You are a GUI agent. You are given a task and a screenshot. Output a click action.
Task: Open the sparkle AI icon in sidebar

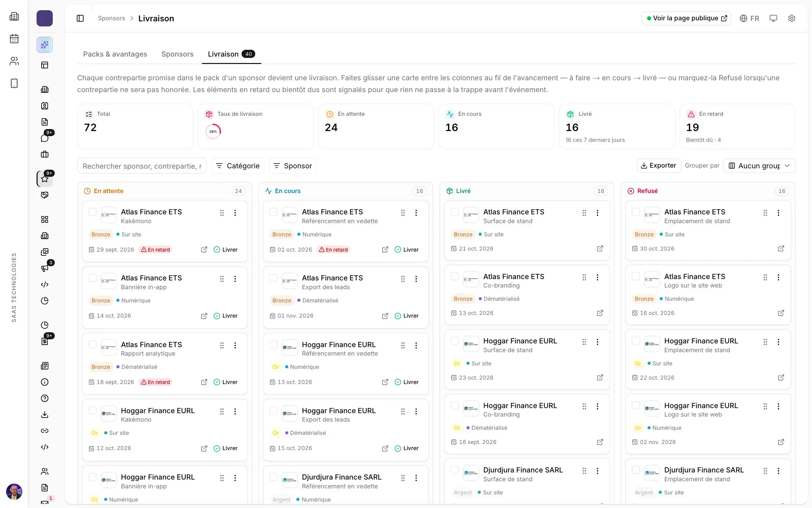point(45,45)
